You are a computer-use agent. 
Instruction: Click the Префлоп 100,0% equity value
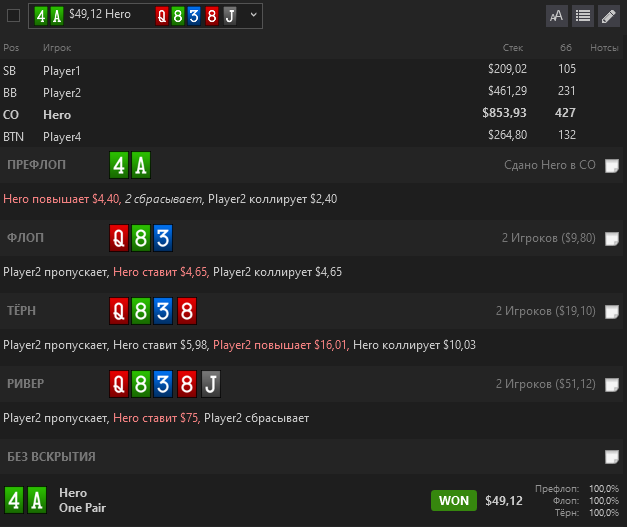604,489
